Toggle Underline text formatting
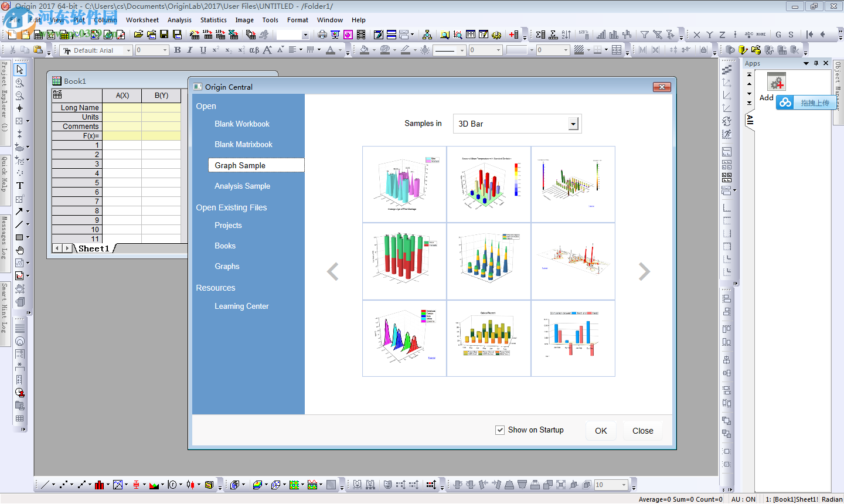844x504 pixels. click(x=203, y=50)
